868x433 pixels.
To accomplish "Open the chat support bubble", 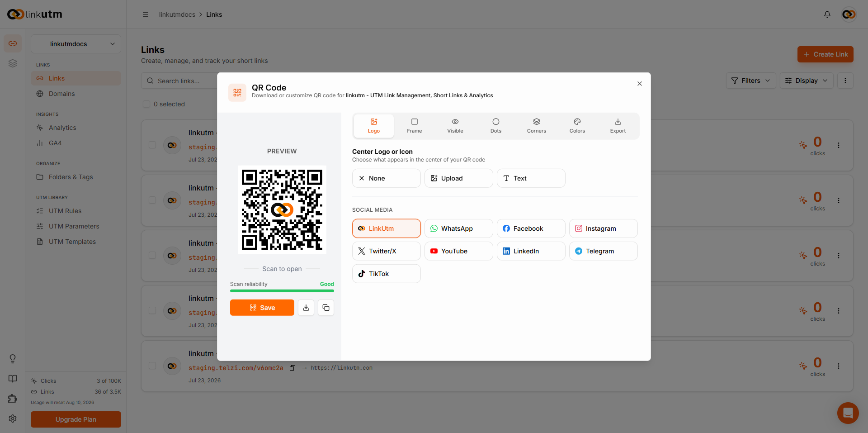I will click(848, 413).
